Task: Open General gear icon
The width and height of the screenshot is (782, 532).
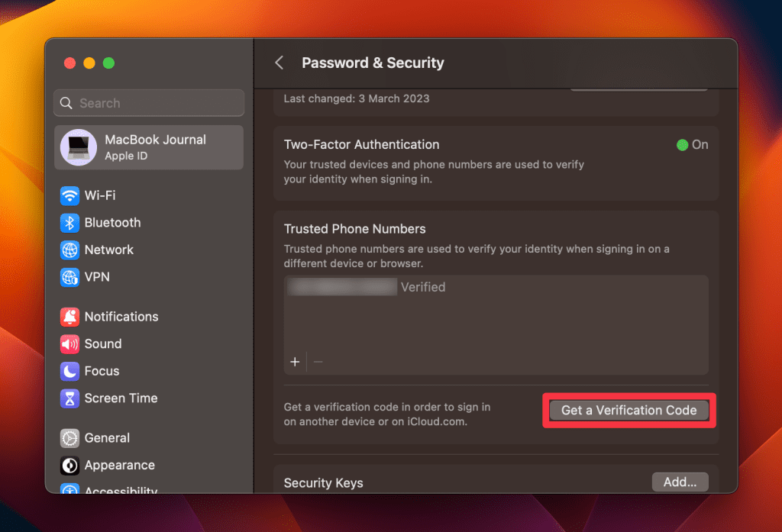Action: [x=70, y=438]
